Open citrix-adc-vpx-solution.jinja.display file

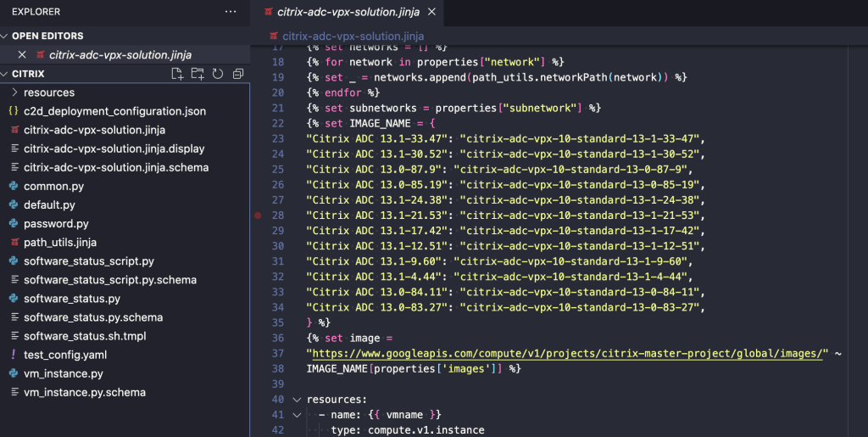point(114,149)
